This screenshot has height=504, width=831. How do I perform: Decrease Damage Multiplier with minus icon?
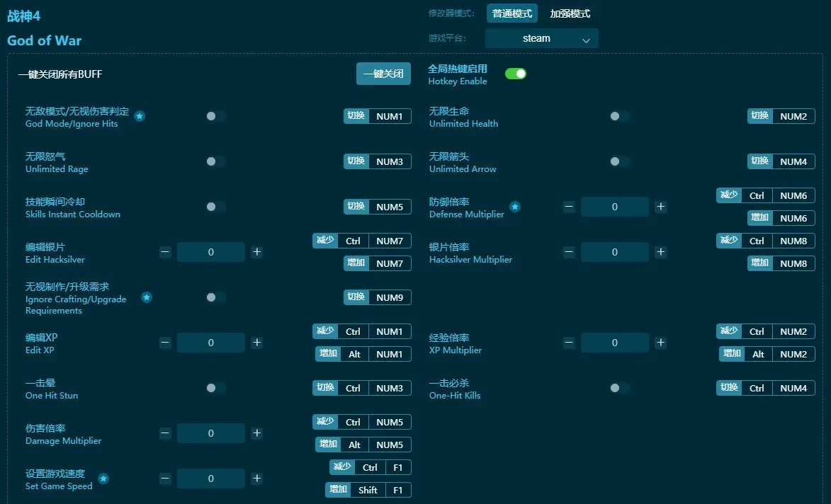tap(165, 433)
